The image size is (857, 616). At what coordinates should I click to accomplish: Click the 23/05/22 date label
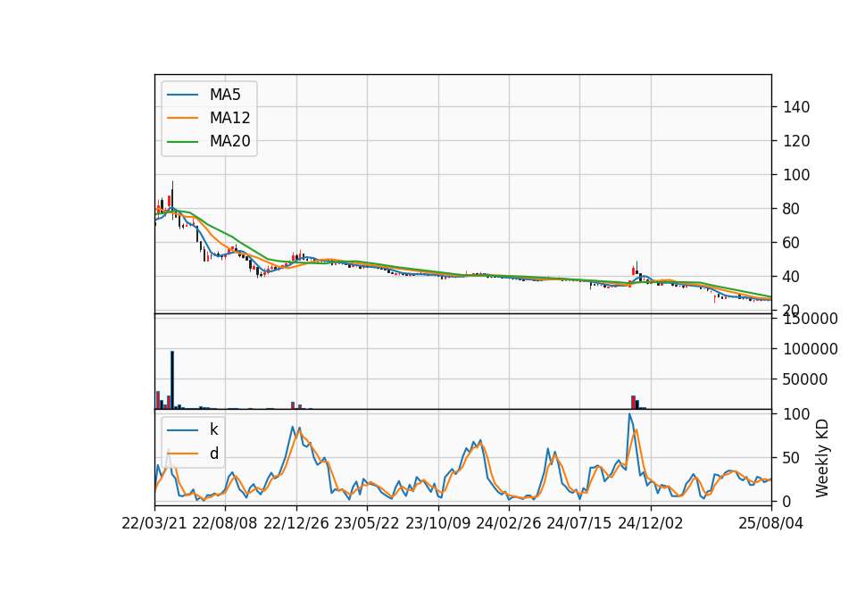pos(367,523)
